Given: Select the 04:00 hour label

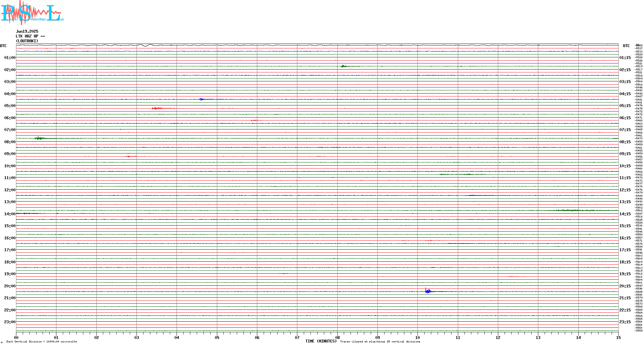Looking at the screenshot, I should pos(10,94).
